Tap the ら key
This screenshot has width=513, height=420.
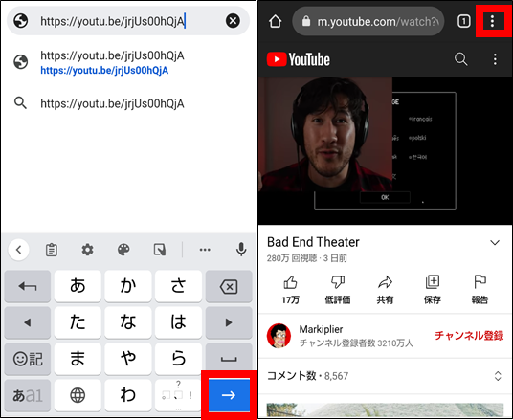pos(178,359)
